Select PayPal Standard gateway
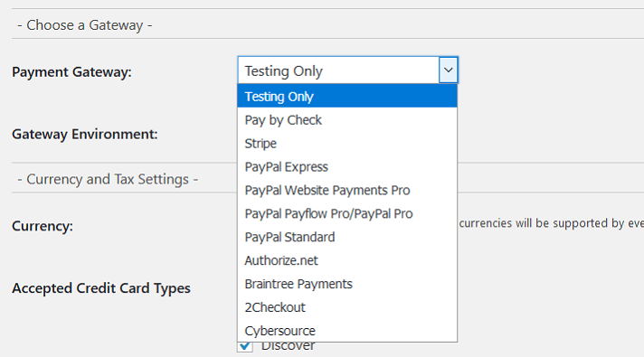644x357 pixels. point(347,237)
